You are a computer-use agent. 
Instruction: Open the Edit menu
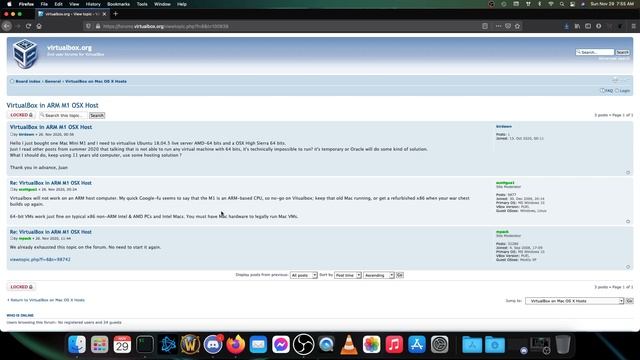58,4
